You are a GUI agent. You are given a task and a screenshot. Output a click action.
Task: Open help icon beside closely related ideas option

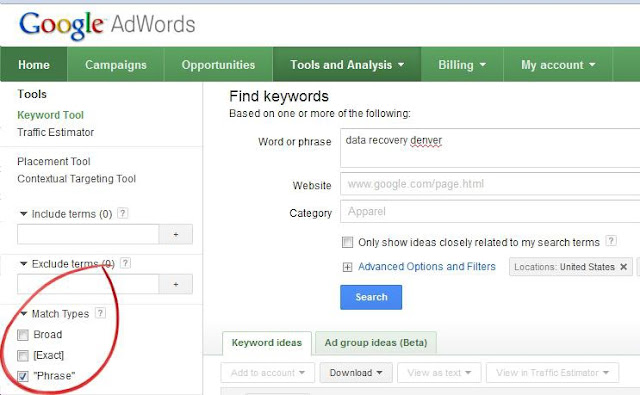(611, 241)
